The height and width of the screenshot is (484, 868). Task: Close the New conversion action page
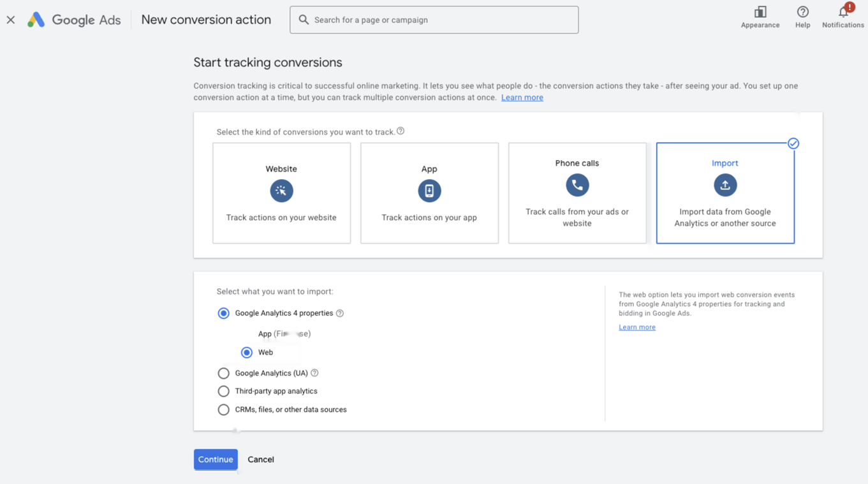(11, 20)
